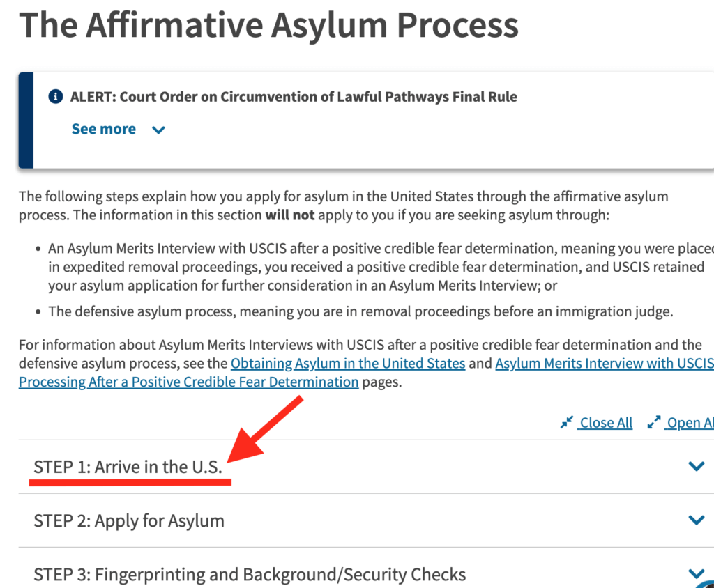Open STEP 3: Fingerprinting and Background/Security Checks
This screenshot has height=588, width=714.
250,574
